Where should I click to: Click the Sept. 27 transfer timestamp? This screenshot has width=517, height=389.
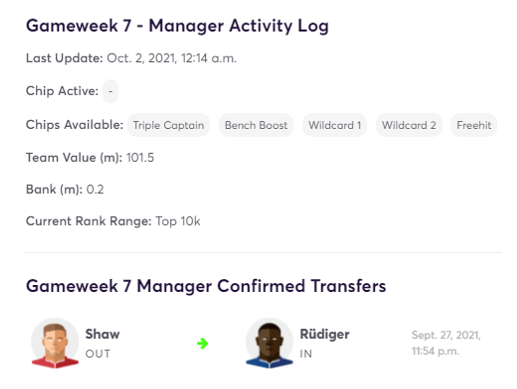pyautogui.click(x=446, y=343)
